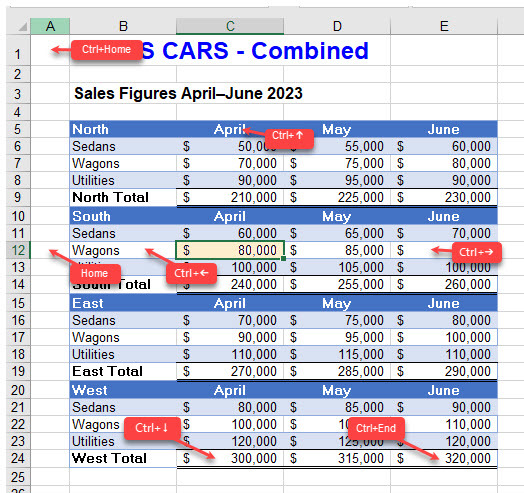Click the Ctrl+Home callout label
This screenshot has width=524, height=493.
click(x=107, y=50)
